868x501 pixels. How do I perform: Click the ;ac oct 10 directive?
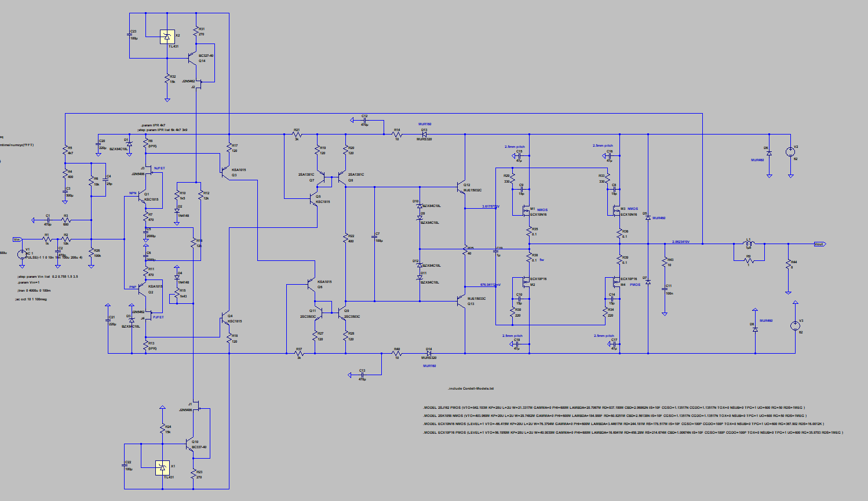[32, 299]
